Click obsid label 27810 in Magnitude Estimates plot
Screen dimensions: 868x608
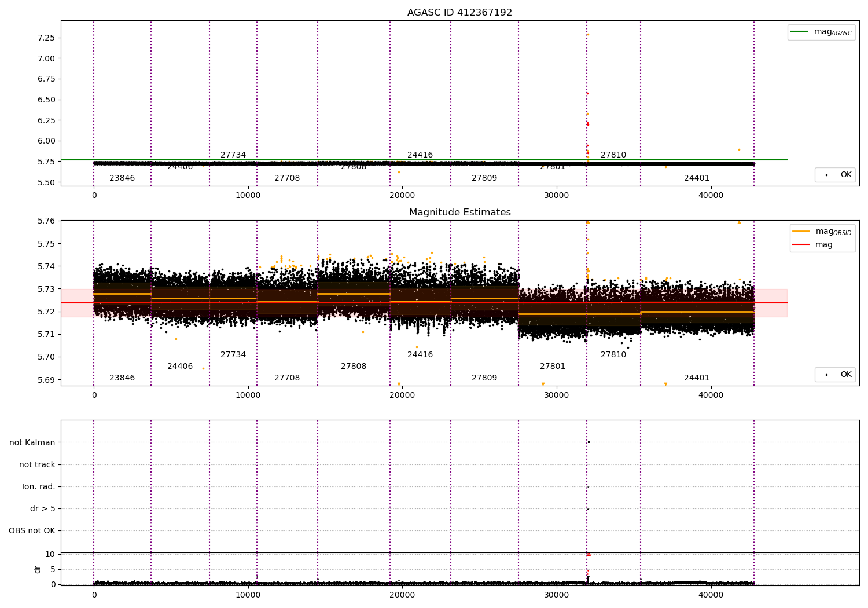coord(613,354)
